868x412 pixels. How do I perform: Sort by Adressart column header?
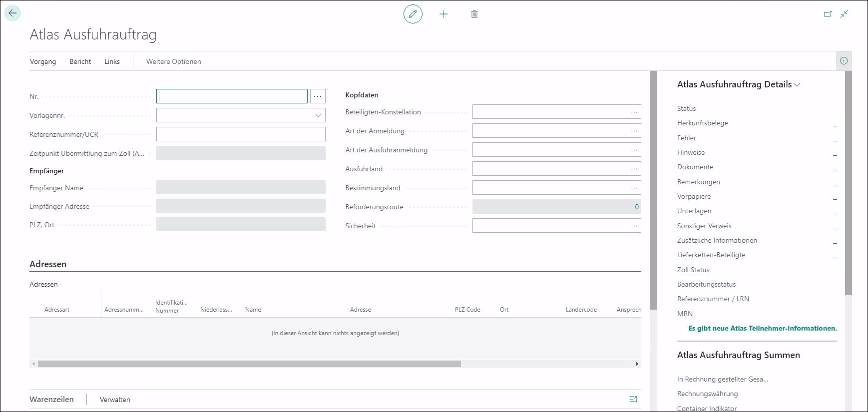(57, 310)
